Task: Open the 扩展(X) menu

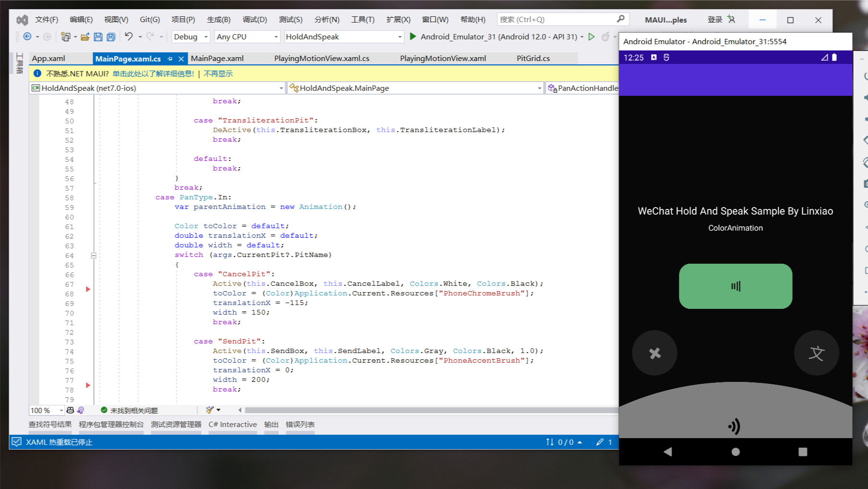Action: (x=398, y=19)
